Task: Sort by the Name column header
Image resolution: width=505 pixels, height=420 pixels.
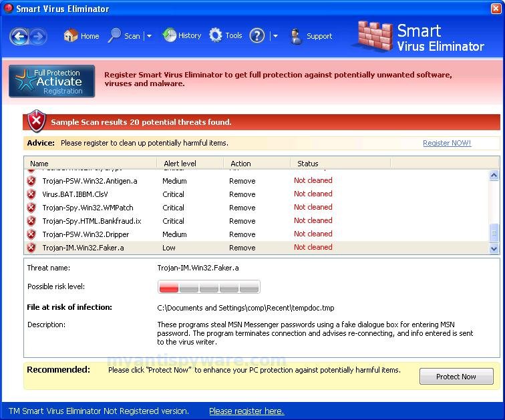Action: point(90,163)
